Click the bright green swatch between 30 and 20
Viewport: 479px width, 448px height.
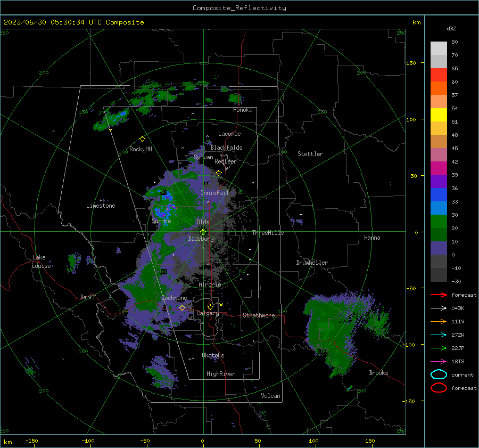point(439,221)
